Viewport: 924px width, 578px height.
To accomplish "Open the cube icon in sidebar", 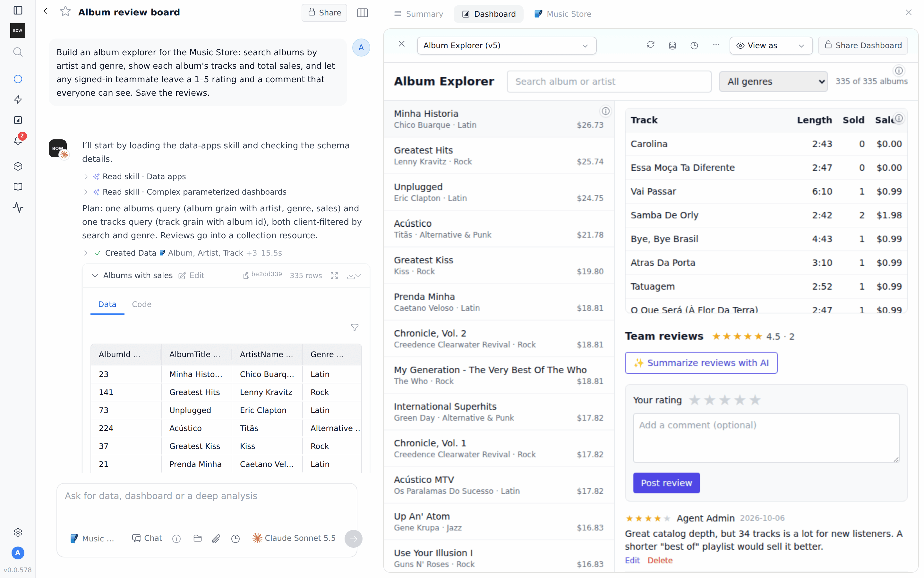I will 18,166.
